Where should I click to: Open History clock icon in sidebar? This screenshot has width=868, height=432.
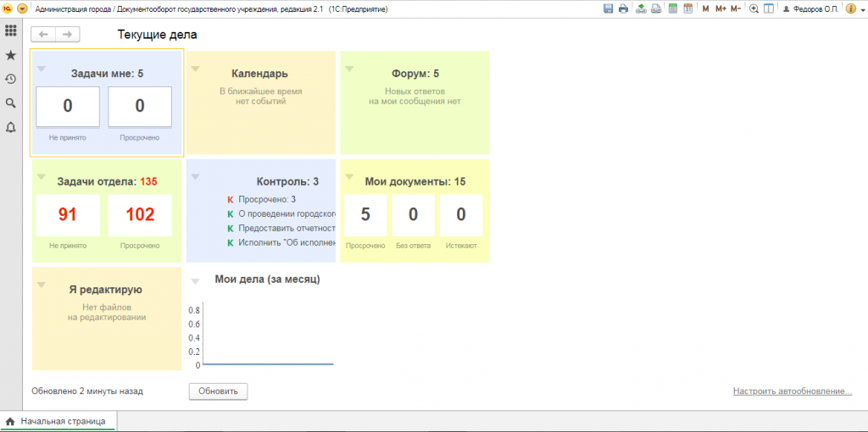(x=11, y=79)
